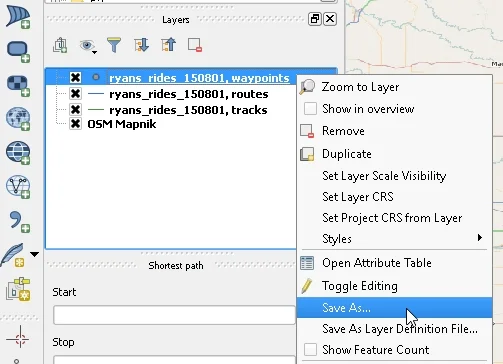Undock the Layers panel

315,19
